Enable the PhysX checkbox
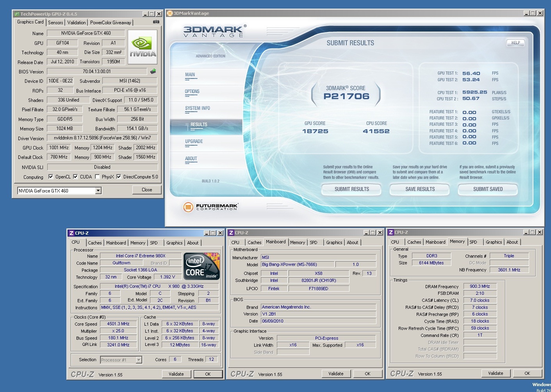The image size is (551, 392). (x=97, y=176)
